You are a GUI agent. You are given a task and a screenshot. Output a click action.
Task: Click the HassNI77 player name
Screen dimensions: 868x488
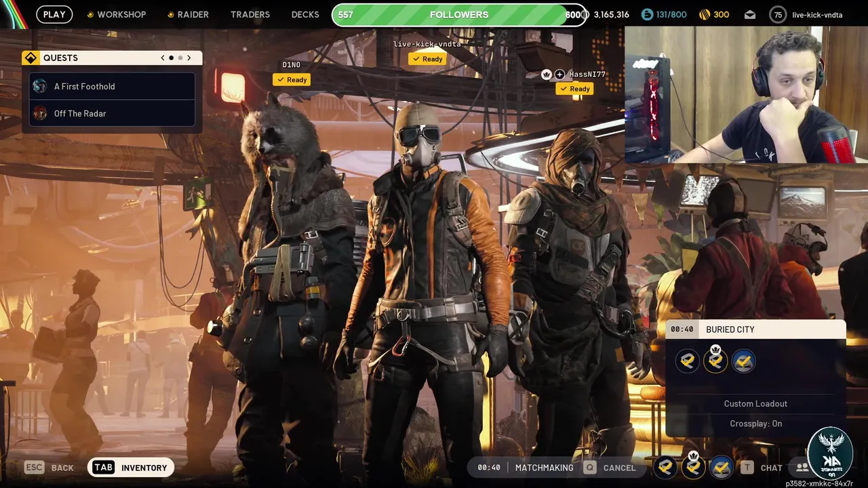[587, 74]
